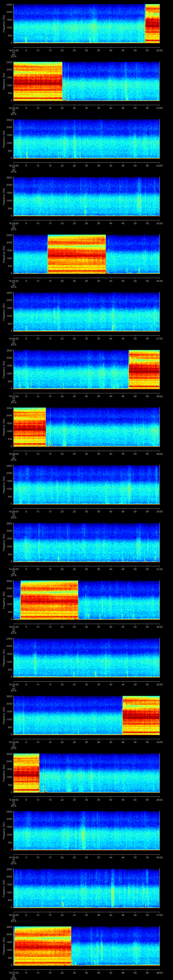Click the red burst at end of 19:27:00 spectrogram

(144, 369)
